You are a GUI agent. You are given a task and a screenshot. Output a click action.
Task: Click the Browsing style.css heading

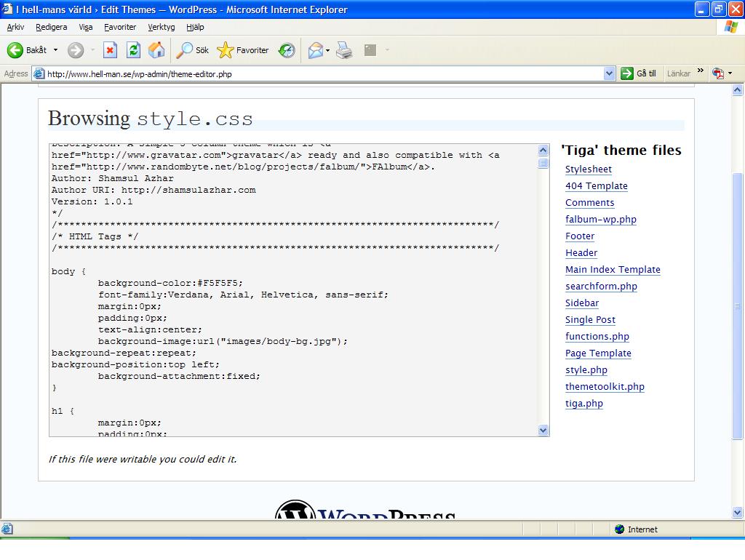(150, 119)
